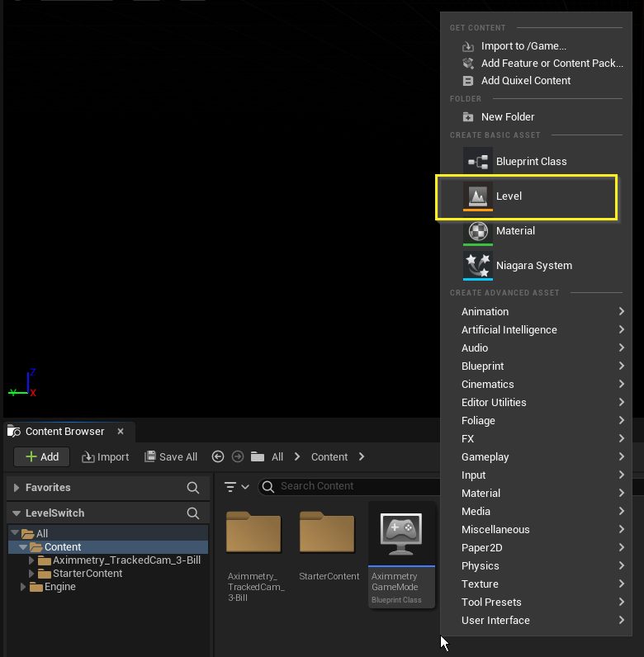Expand StarterContent tree node
Viewport: 644px width, 657px height.
click(31, 573)
